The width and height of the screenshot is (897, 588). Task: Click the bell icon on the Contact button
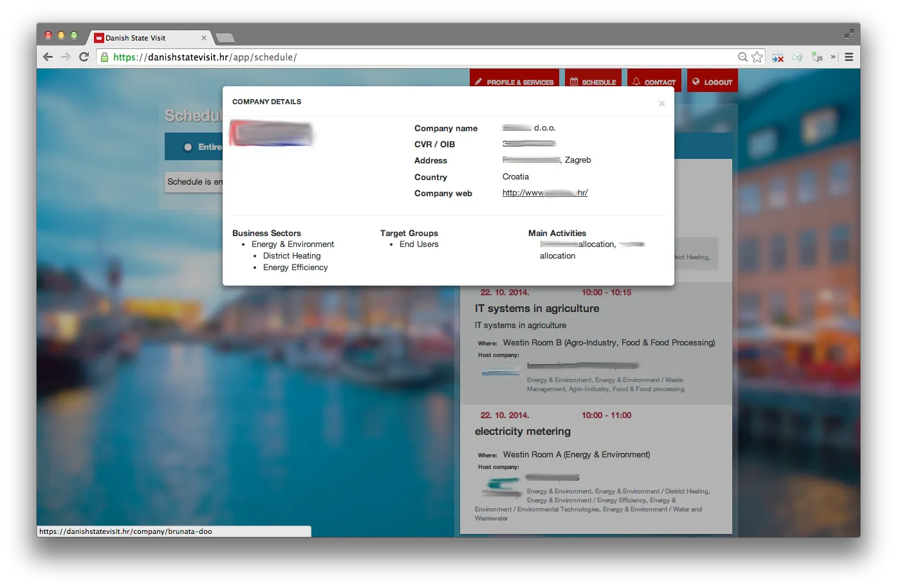coord(636,81)
